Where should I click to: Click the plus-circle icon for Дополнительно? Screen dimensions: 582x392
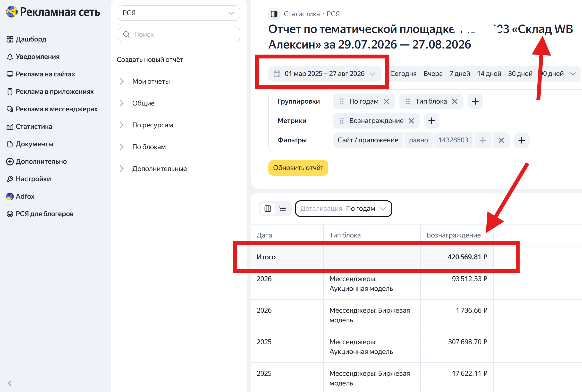click(x=10, y=162)
